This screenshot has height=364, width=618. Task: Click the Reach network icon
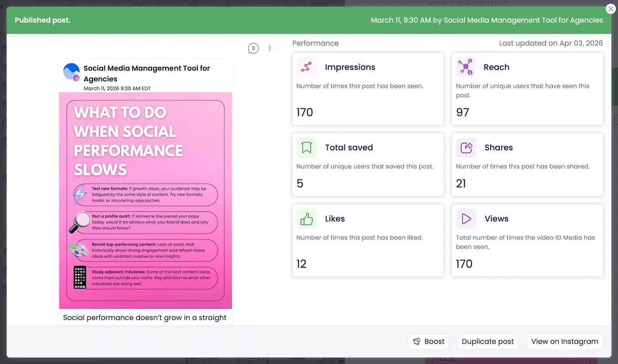pos(466,67)
